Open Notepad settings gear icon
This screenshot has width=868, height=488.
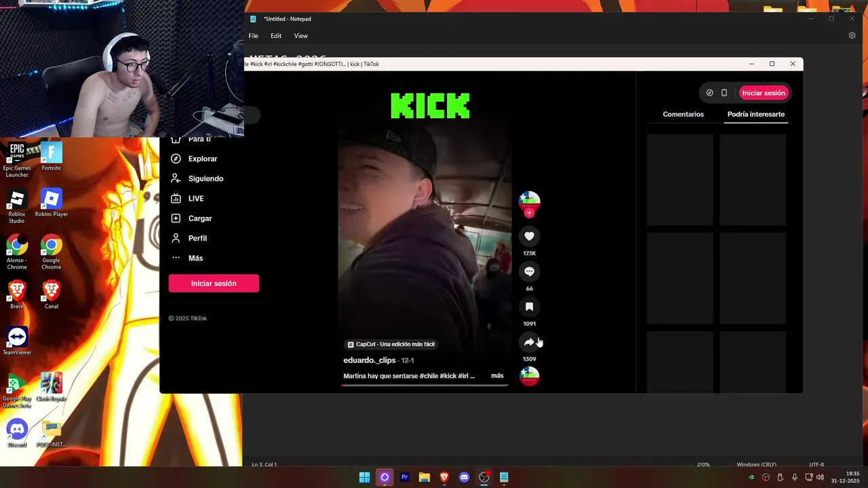coord(852,36)
